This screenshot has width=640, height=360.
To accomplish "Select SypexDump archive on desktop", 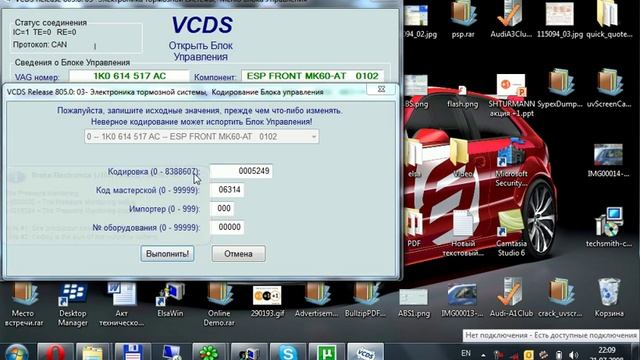I will [x=560, y=89].
